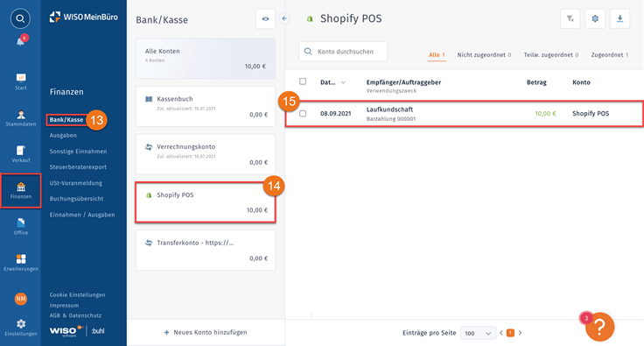This screenshot has width=644, height=346.
Task: Open Stammdaten section
Action: click(21, 118)
